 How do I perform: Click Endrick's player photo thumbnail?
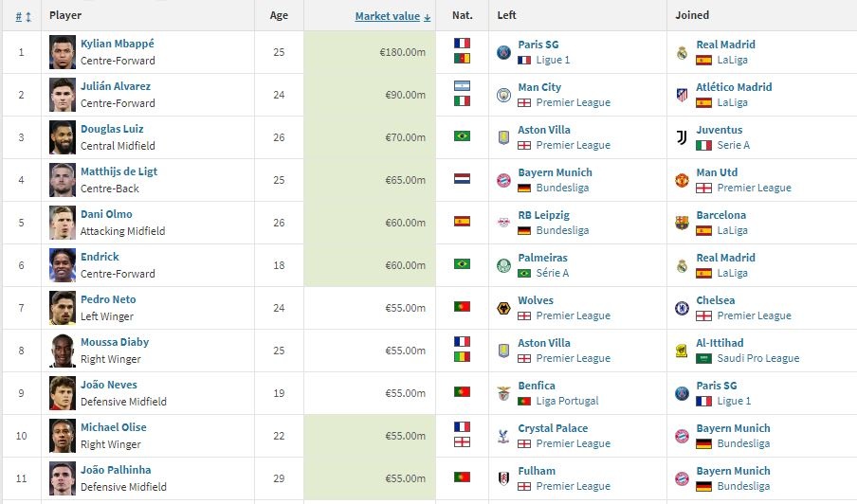point(63,265)
